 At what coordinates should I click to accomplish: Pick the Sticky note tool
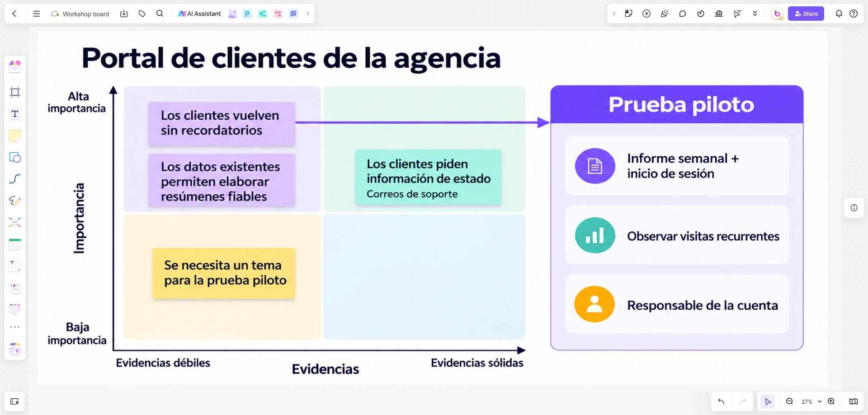(x=15, y=135)
